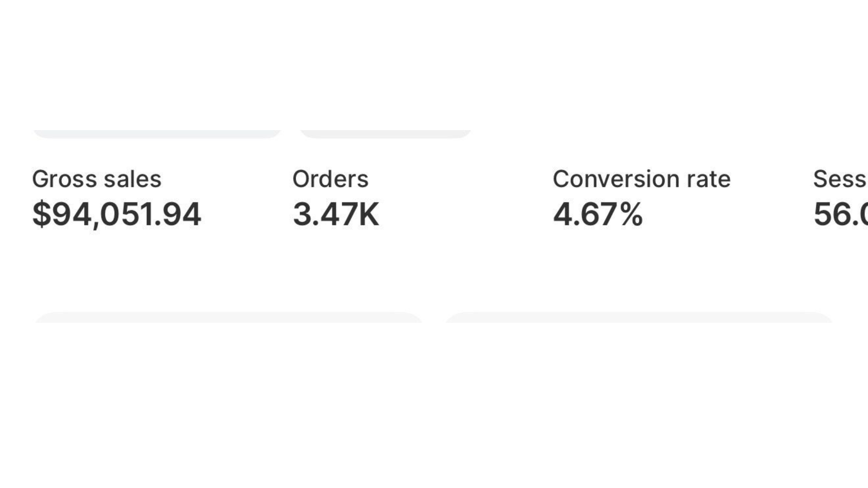
Task: Open the Orders metric label
Action: click(330, 179)
